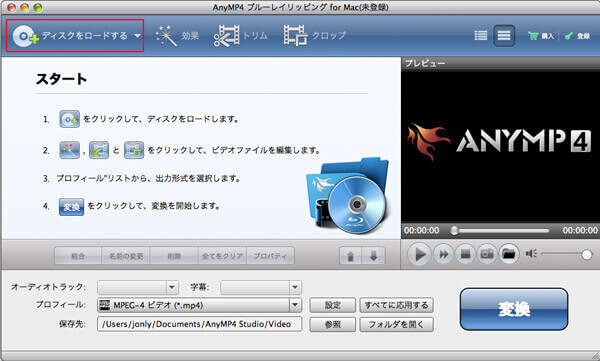Click the AnyMP4 preview screen

pos(501,146)
